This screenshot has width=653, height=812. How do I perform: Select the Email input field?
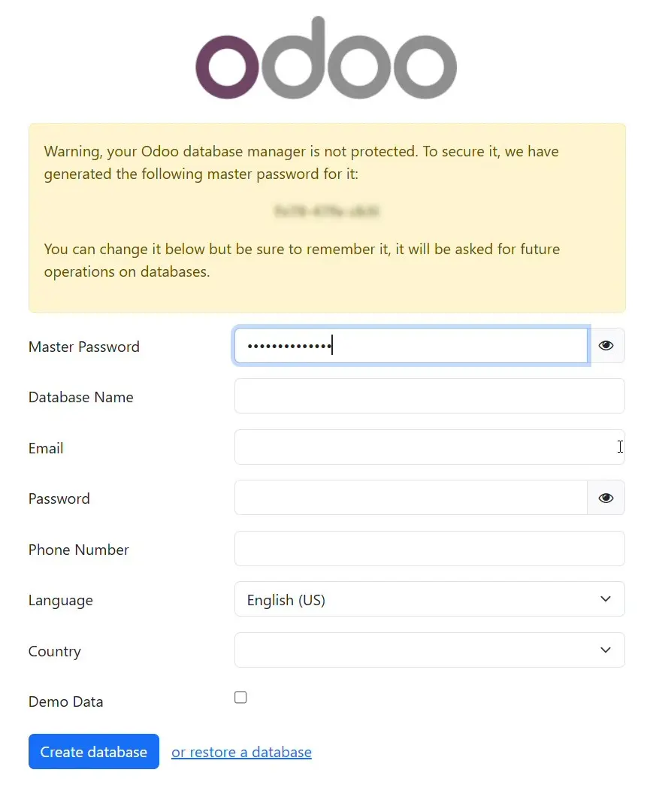point(429,447)
